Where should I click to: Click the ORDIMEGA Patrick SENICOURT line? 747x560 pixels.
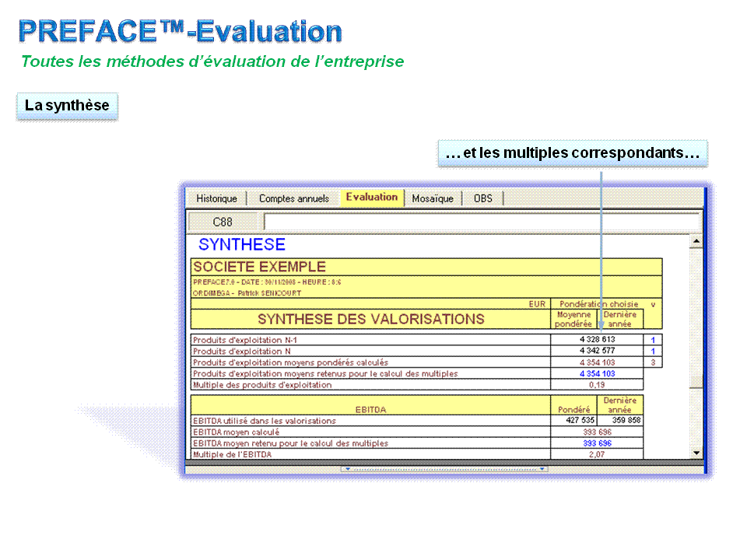click(247, 293)
